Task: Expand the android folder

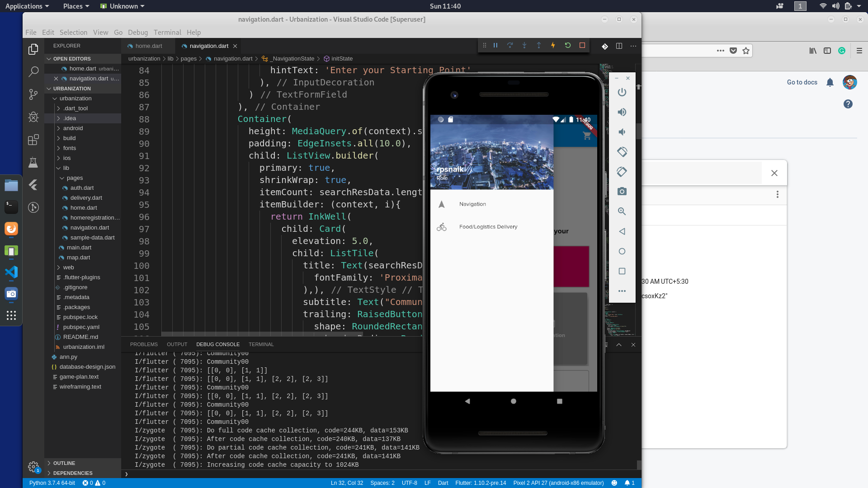Action: (73, 128)
